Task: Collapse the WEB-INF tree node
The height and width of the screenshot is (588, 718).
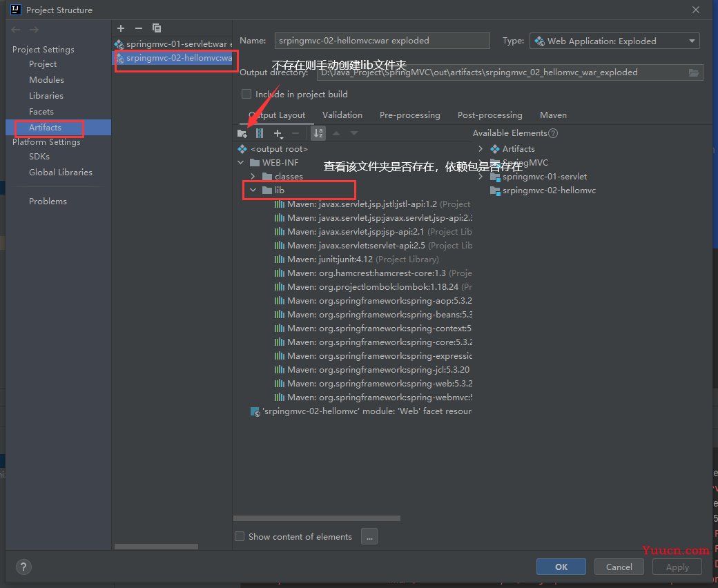Action: [241, 163]
